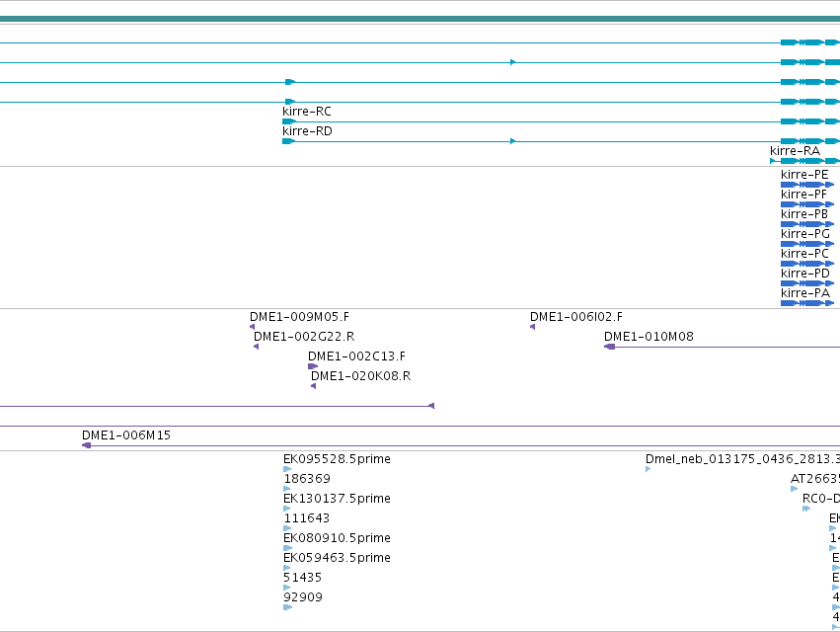Select light-blue arrow glyph under 111643
The height and width of the screenshot is (632, 840).
click(287, 528)
